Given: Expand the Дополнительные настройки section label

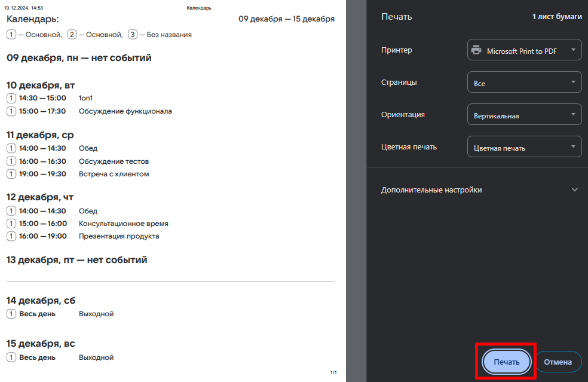Looking at the screenshot, I should [x=431, y=190].
